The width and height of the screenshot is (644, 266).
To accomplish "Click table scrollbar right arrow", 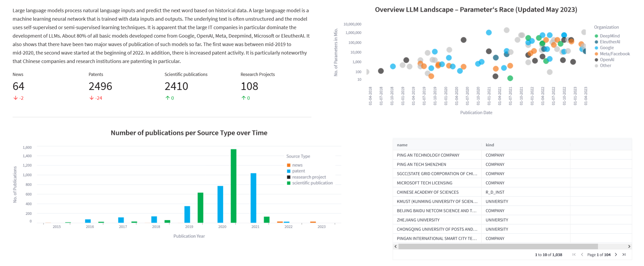I will coord(629,246).
